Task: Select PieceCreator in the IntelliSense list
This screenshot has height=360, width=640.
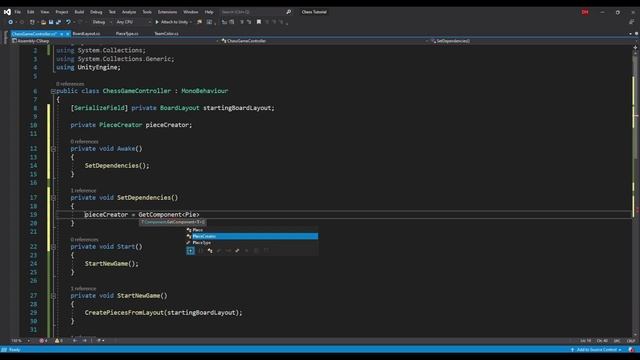Action: pos(252,236)
